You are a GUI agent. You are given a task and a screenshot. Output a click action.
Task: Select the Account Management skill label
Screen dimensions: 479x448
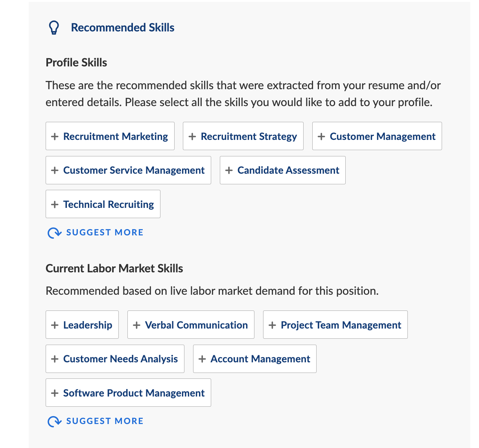pyautogui.click(x=260, y=359)
